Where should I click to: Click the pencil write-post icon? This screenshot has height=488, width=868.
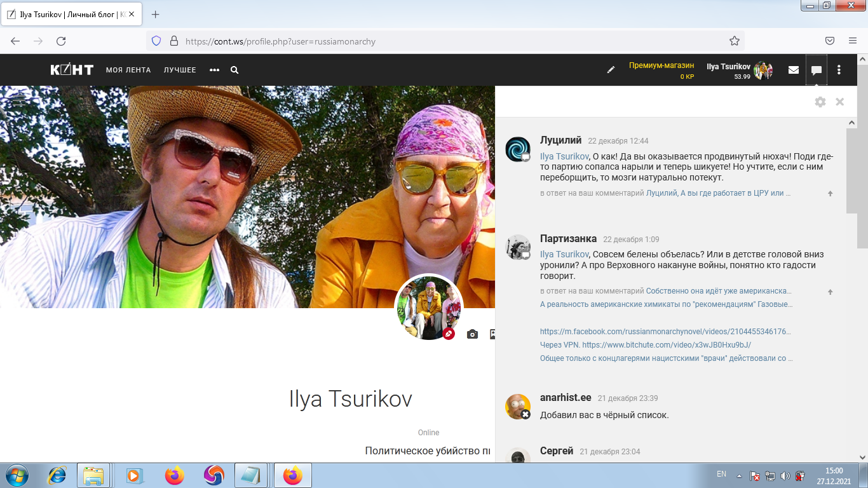click(x=611, y=70)
